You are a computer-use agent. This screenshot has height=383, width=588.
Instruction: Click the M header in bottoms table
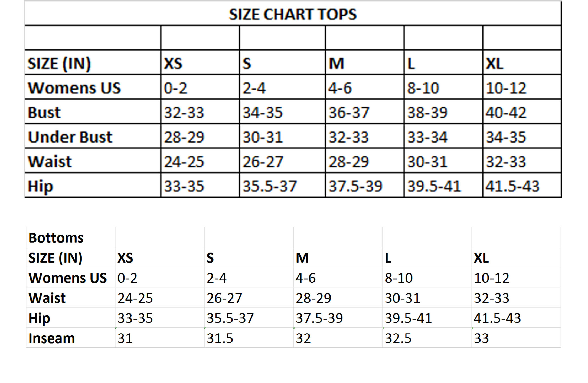pos(302,258)
